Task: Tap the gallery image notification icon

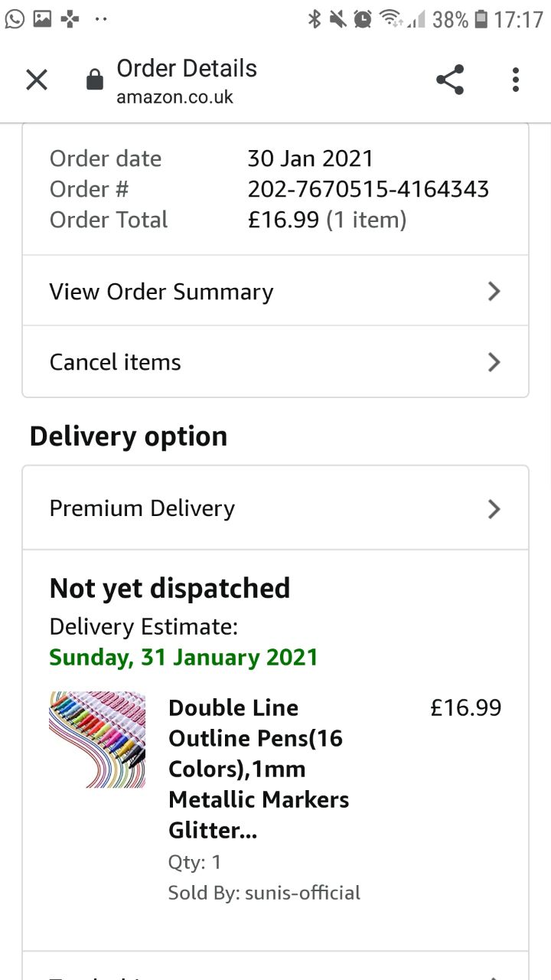Action: click(42, 19)
